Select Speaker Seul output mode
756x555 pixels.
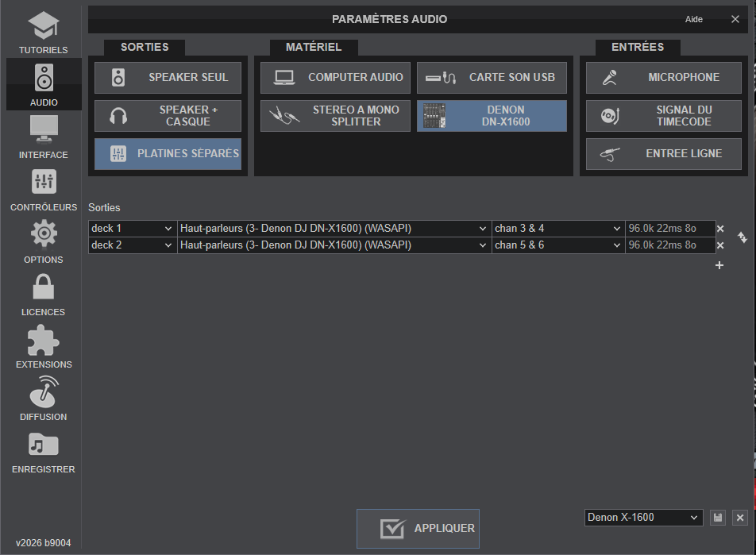click(168, 78)
